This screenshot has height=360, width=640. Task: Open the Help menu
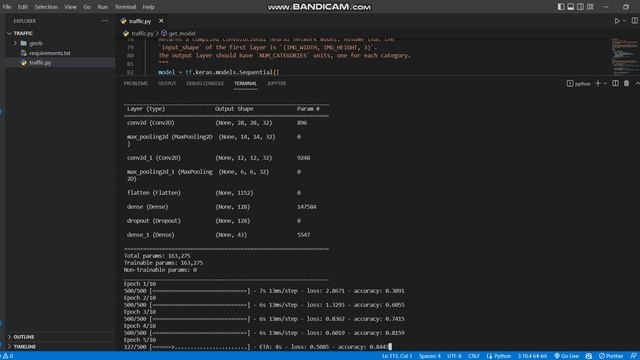(x=148, y=7)
